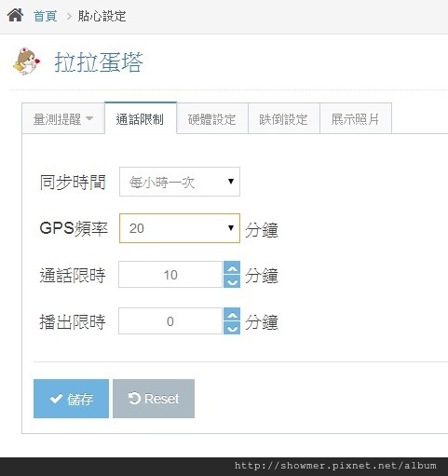Increase 播出限時 with up arrow

[x=232, y=314]
